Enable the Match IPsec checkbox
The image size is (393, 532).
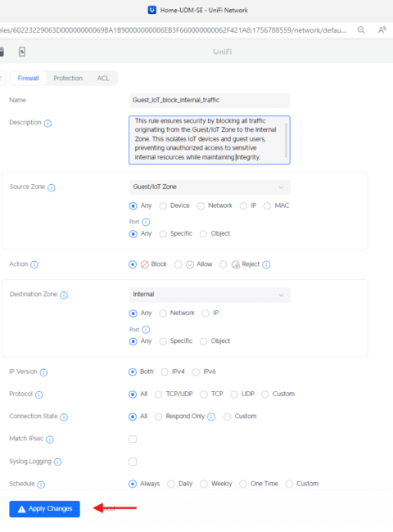coord(133,439)
